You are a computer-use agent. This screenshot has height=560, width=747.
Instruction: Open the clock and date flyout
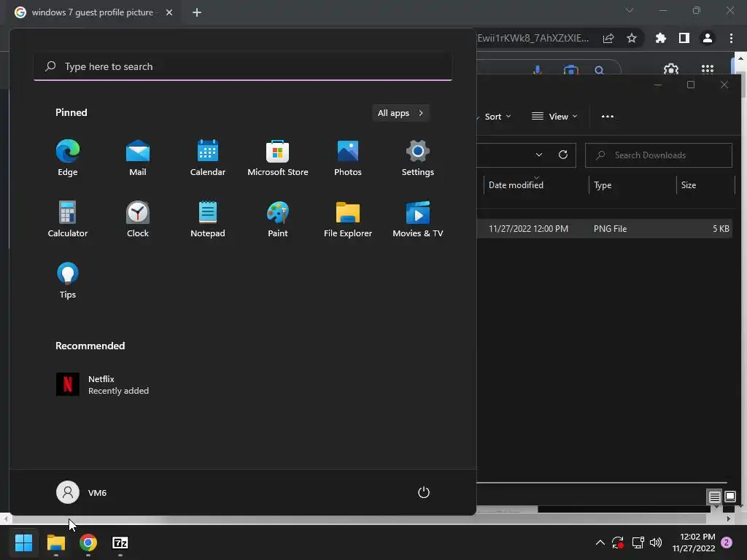[x=694, y=542]
